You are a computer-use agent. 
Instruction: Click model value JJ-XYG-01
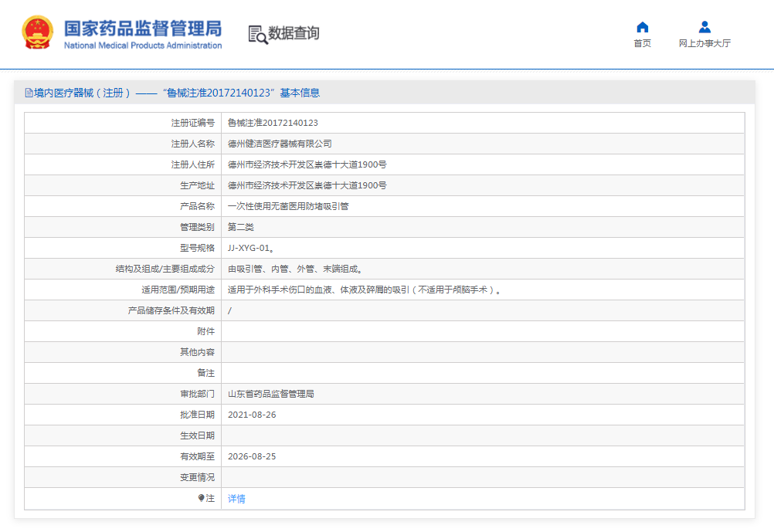click(251, 248)
